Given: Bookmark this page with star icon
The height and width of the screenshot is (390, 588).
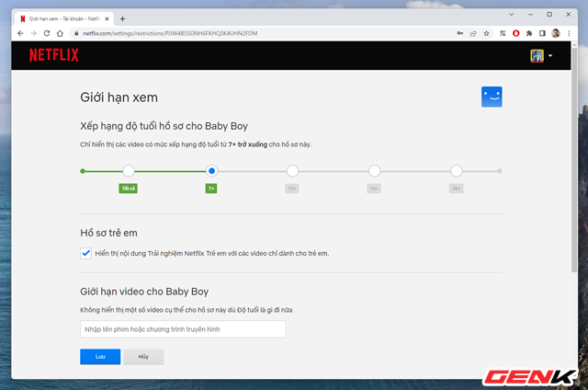Looking at the screenshot, I should (486, 33).
